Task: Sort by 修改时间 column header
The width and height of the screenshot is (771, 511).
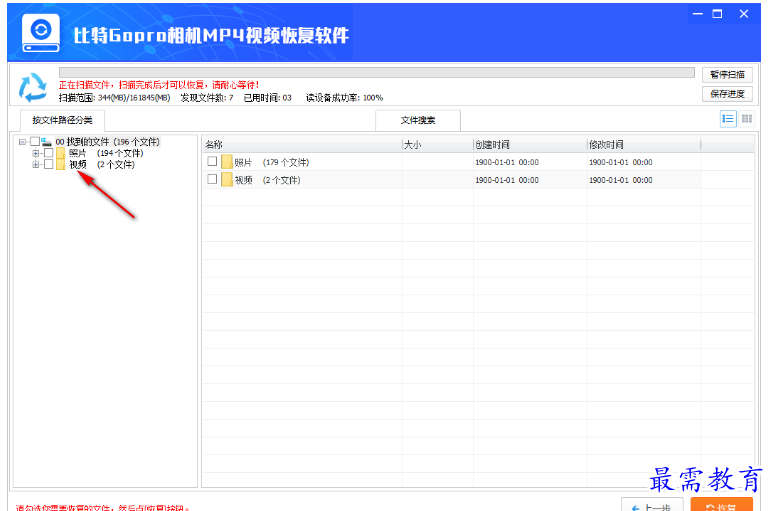Action: (x=644, y=145)
